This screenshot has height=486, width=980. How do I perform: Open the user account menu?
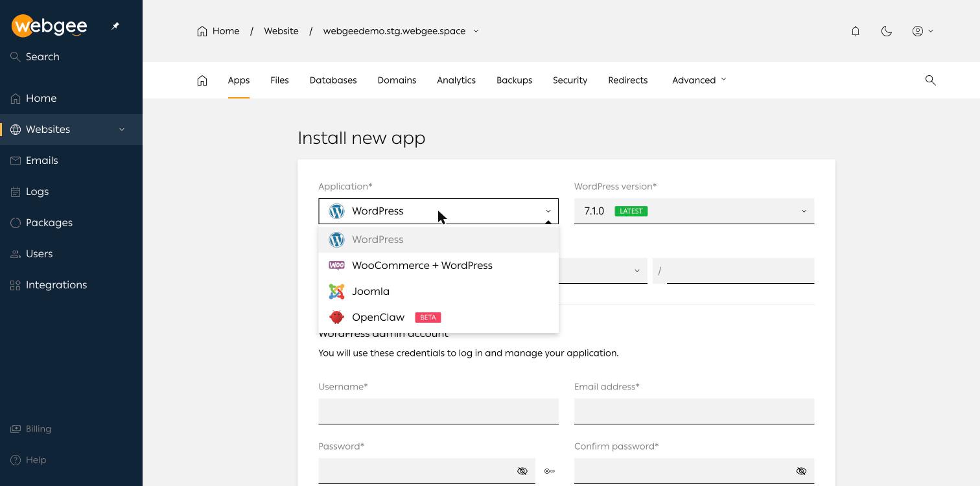923,31
